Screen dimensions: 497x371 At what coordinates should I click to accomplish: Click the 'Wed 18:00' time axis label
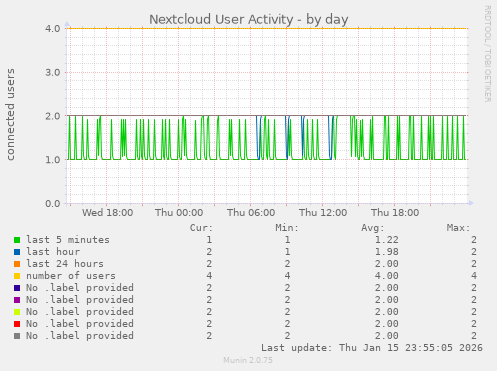click(107, 213)
